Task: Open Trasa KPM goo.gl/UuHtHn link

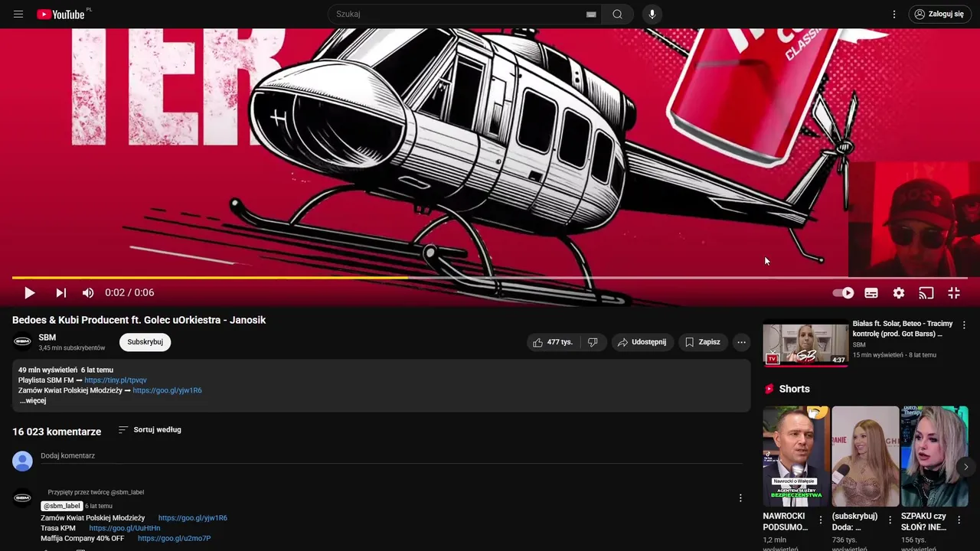Action: click(x=125, y=528)
